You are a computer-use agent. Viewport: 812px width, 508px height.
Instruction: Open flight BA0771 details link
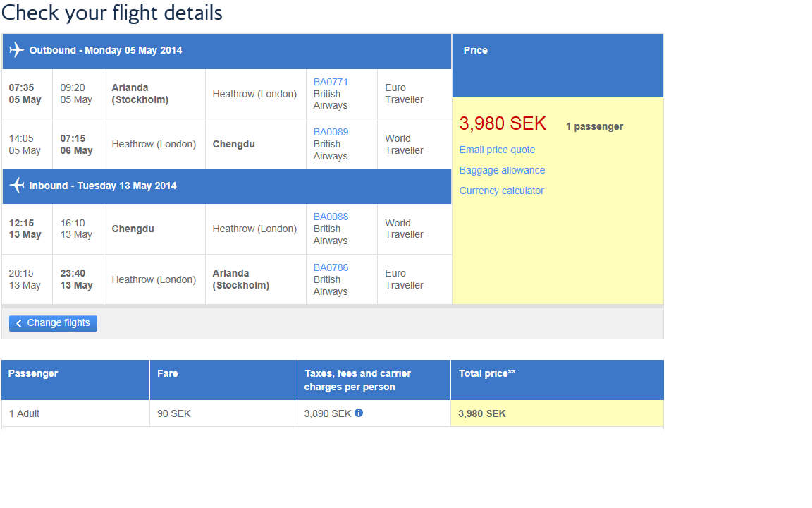(x=331, y=82)
